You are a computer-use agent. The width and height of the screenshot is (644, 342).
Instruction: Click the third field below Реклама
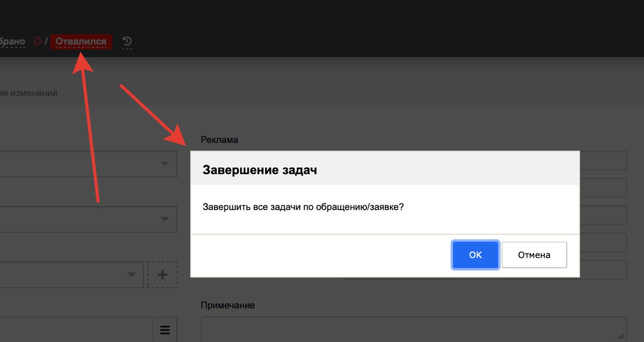pyautogui.click(x=603, y=215)
